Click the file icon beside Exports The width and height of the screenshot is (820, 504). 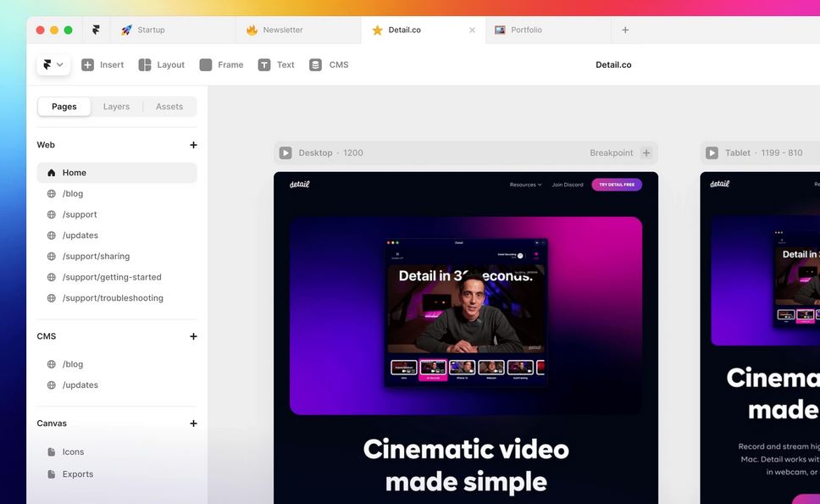51,474
